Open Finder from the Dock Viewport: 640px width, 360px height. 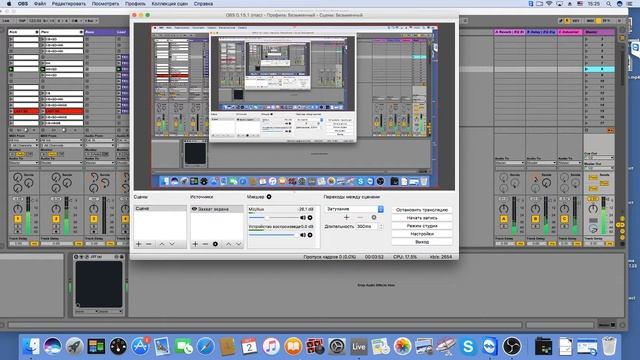[31, 347]
